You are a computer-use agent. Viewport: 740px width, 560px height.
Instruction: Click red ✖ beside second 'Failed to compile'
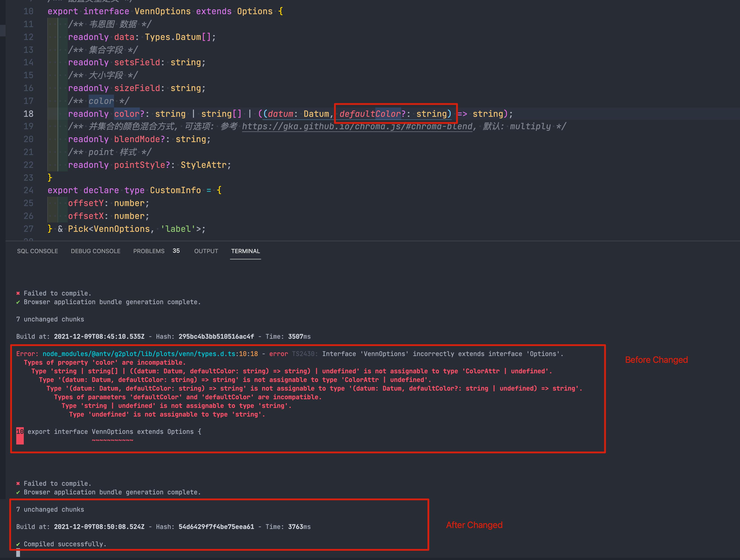coord(18,483)
